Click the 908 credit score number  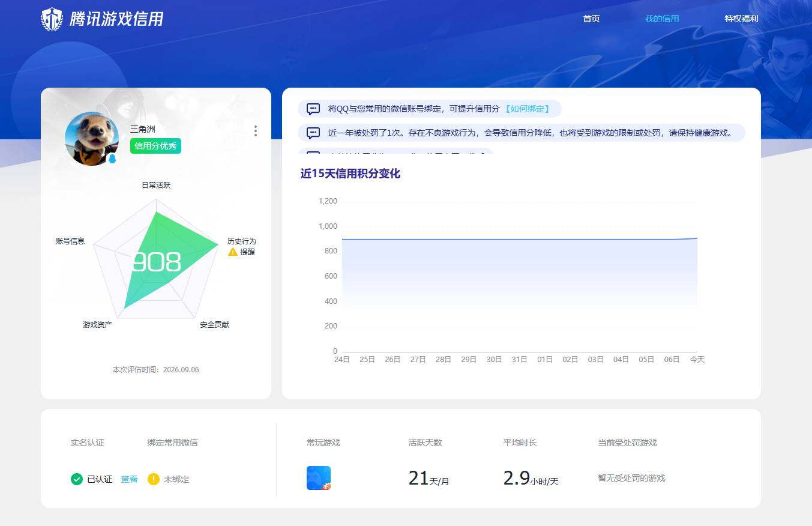[x=156, y=262]
